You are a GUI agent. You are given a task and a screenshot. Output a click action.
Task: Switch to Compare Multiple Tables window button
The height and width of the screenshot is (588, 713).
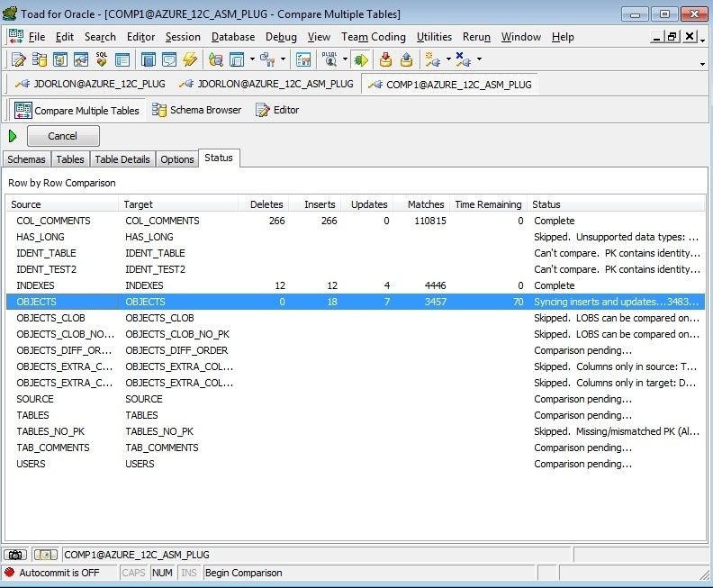[77, 110]
